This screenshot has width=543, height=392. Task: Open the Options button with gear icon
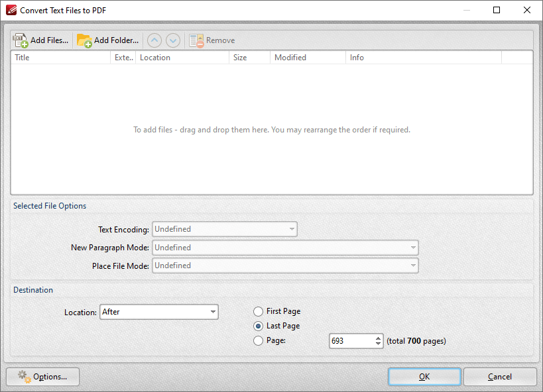(43, 377)
